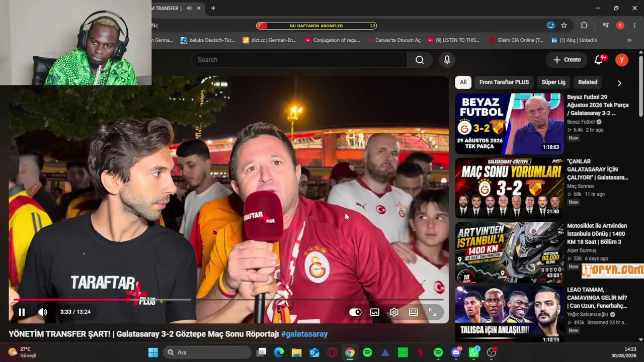This screenshot has height=362, width=644.
Task: Open Discord from the taskbar
Action: point(456,352)
